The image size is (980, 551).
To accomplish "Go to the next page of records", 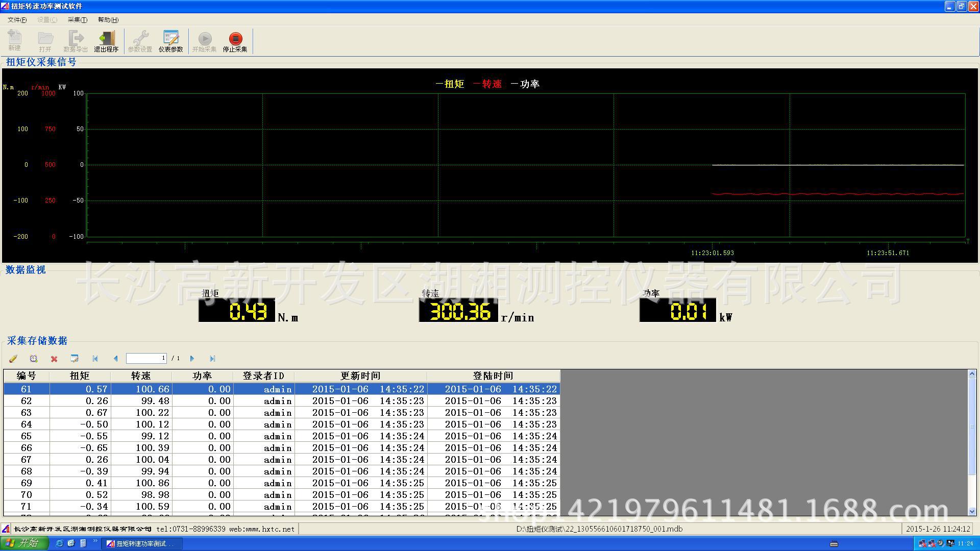I will click(192, 359).
